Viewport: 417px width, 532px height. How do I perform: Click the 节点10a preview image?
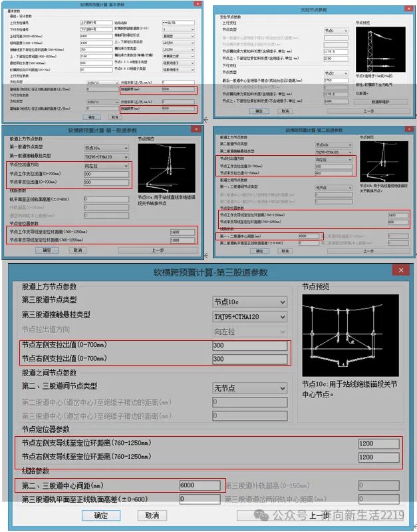[166, 168]
